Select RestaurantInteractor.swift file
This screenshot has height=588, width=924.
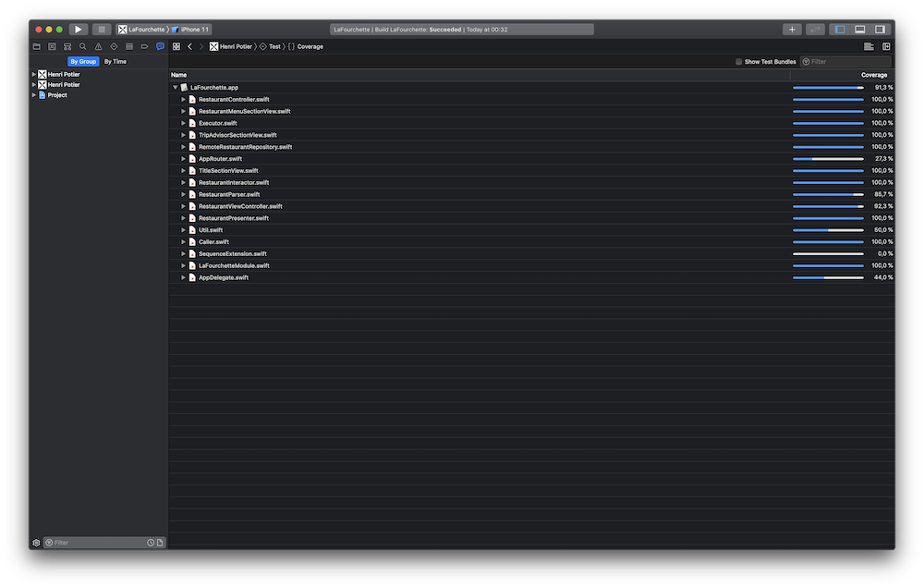(x=234, y=182)
